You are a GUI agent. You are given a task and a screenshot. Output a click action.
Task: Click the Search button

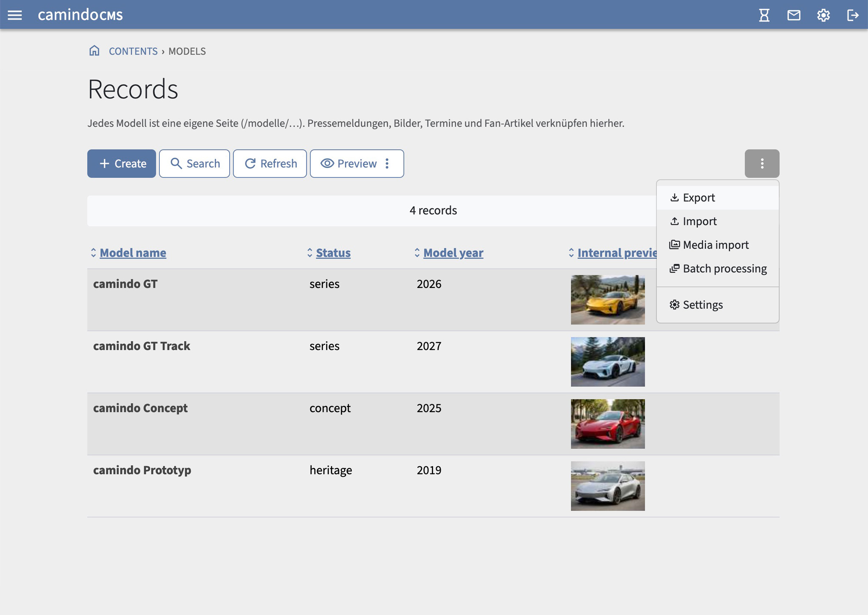pos(195,163)
